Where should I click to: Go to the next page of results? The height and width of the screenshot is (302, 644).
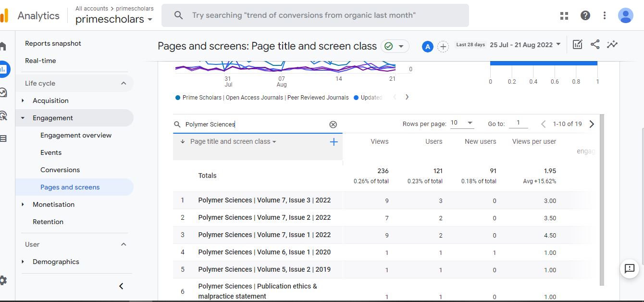pos(592,124)
